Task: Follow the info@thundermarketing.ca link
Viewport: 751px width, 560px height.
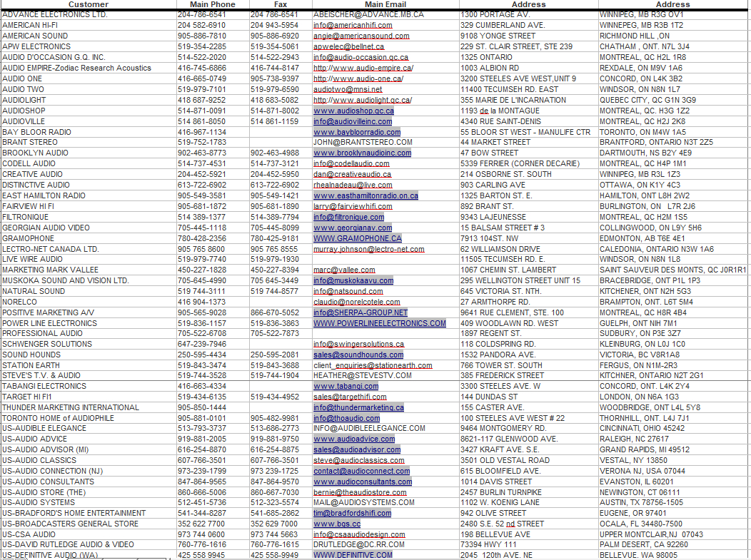Action: point(359,408)
